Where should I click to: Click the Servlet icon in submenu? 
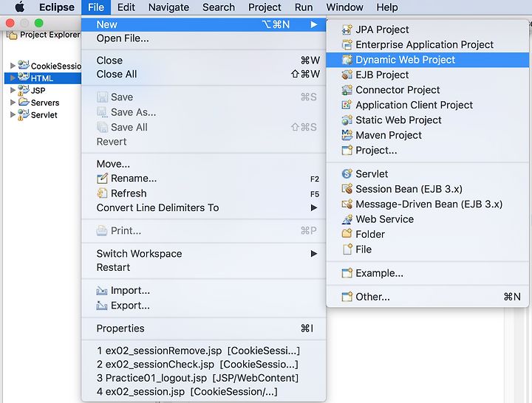click(x=347, y=173)
